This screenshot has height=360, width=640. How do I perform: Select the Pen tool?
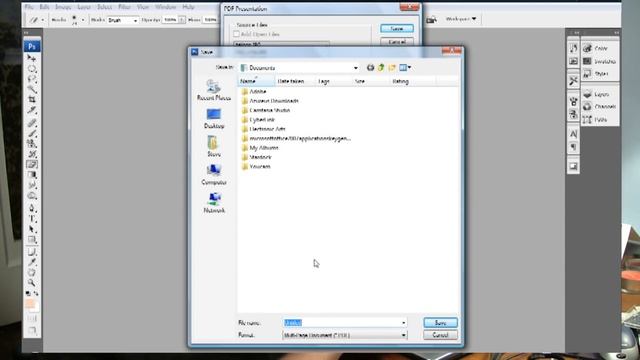31,209
